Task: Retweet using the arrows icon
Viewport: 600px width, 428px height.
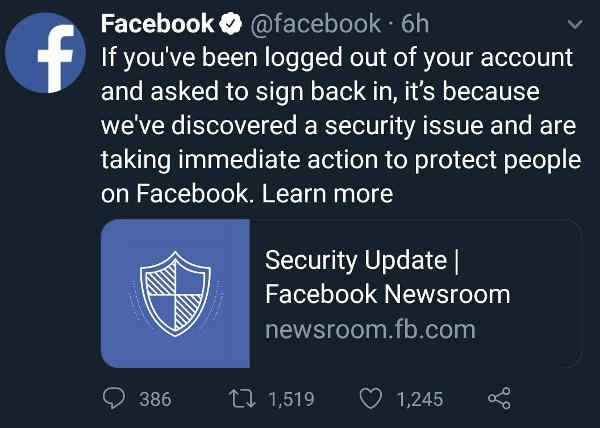Action: pyautogui.click(x=242, y=398)
